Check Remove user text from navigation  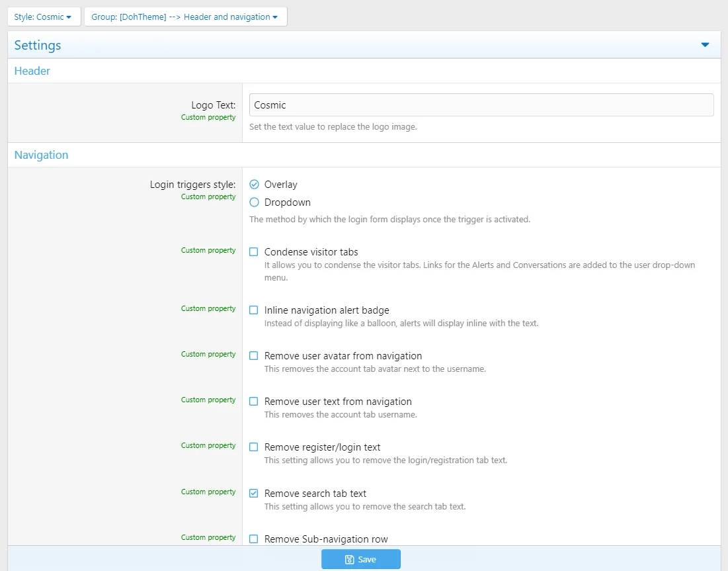coord(254,402)
